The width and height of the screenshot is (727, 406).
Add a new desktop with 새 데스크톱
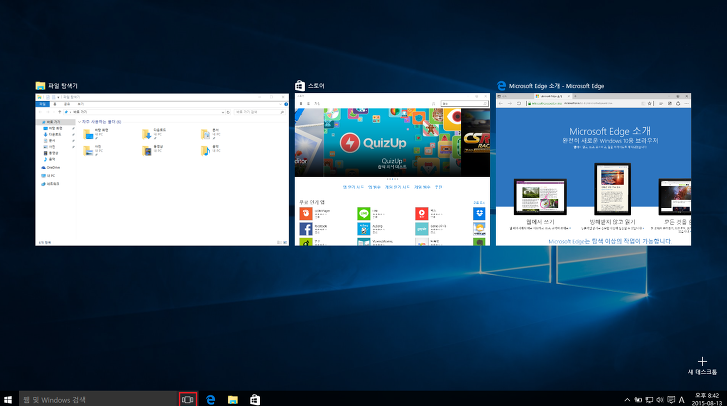[702, 366]
